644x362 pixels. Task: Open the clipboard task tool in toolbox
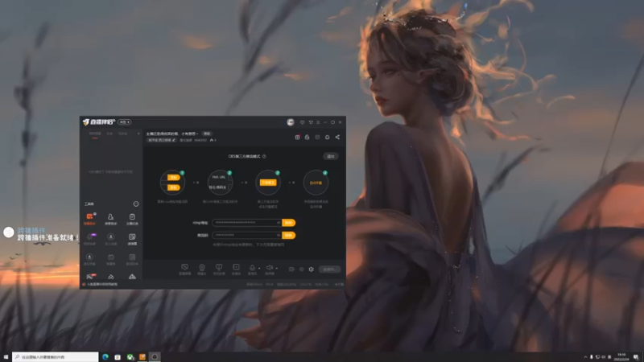tap(132, 219)
